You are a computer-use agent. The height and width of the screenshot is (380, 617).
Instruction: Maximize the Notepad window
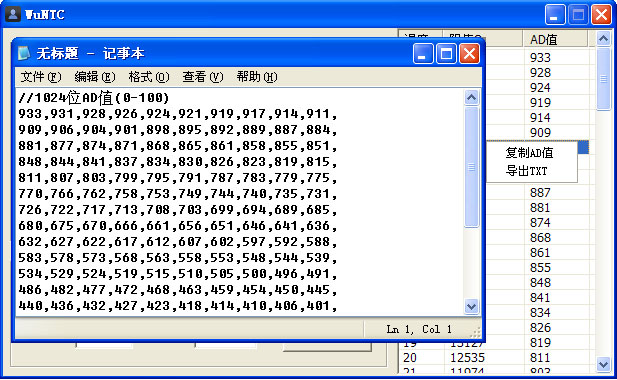446,53
